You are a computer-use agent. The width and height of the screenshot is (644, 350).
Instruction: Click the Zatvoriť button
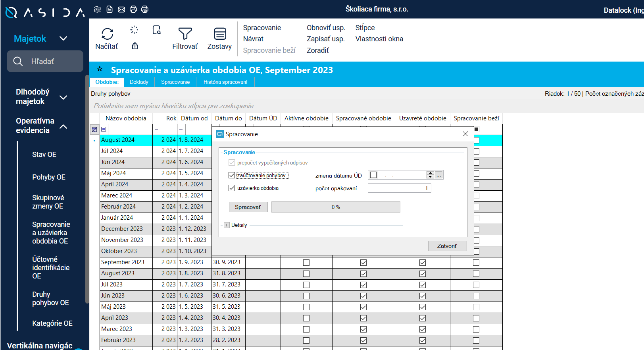(447, 246)
